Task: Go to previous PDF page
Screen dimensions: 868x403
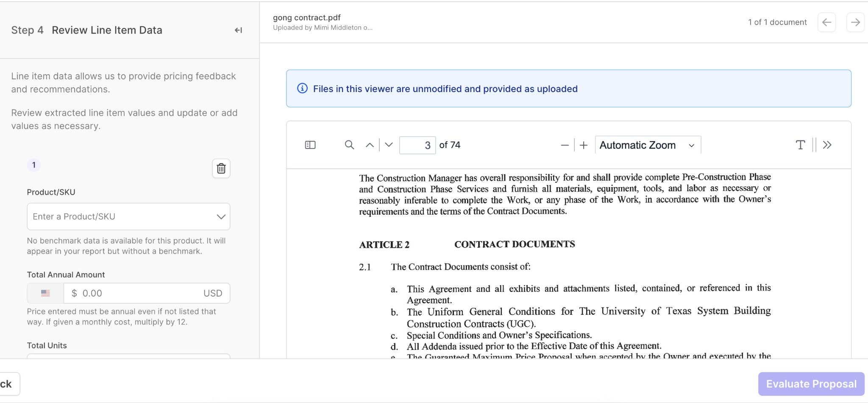Action: point(370,145)
